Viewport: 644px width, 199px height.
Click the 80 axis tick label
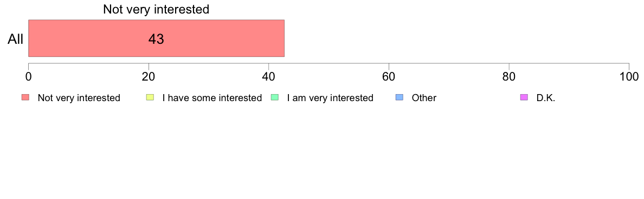(x=509, y=76)
